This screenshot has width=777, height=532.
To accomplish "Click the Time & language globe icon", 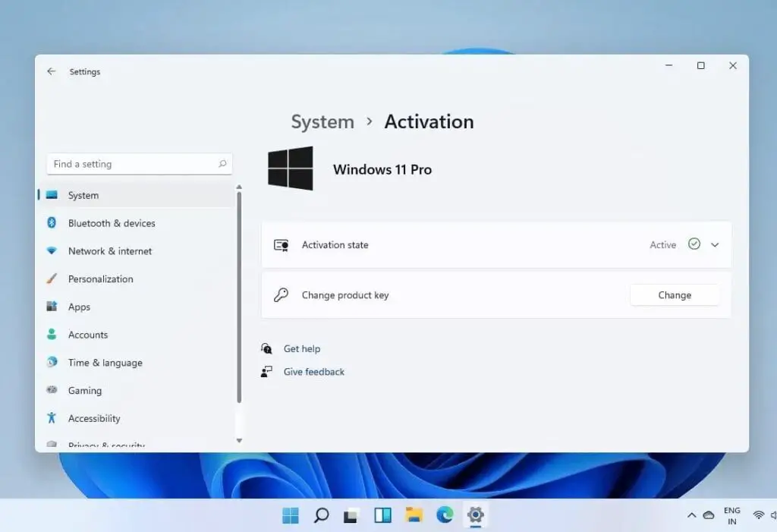I will tap(52, 363).
